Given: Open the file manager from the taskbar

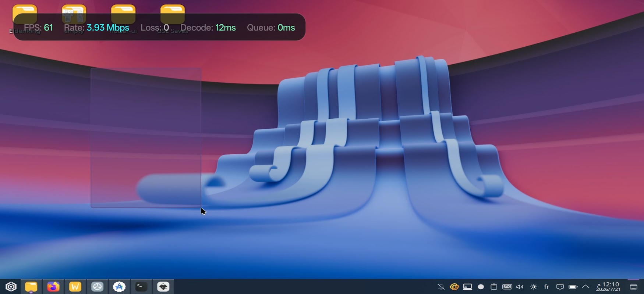Looking at the screenshot, I should 31,287.
